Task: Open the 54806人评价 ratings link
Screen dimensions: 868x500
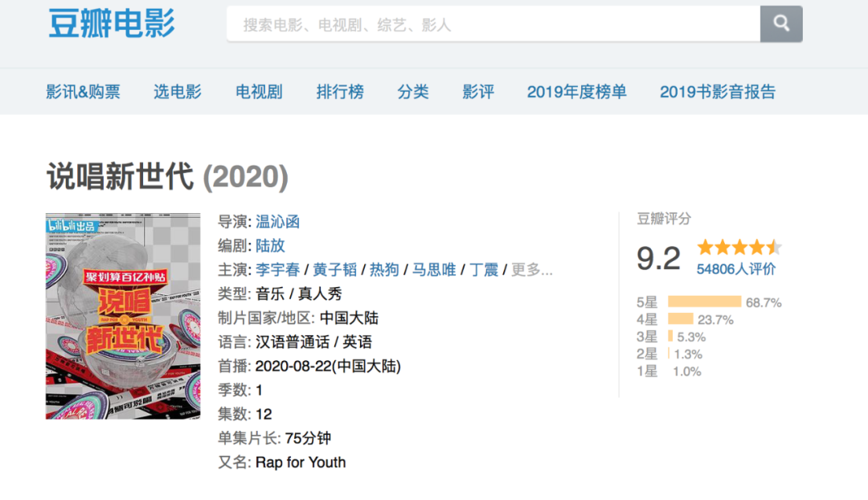Action: click(x=736, y=269)
